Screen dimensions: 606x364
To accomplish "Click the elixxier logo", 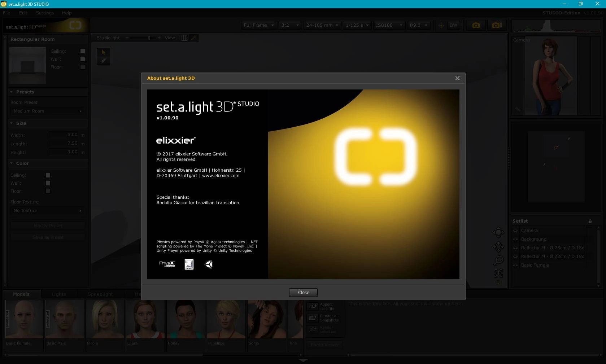I will (176, 140).
